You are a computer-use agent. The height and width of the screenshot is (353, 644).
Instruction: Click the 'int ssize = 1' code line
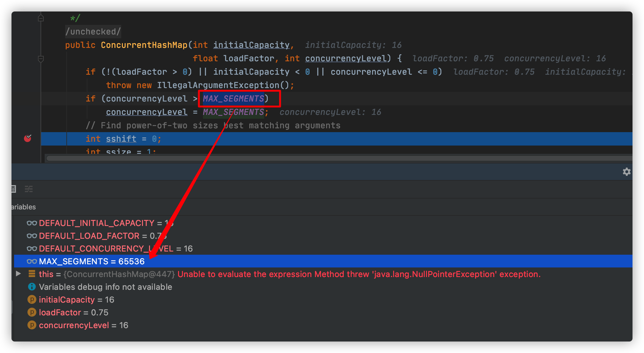tap(121, 151)
